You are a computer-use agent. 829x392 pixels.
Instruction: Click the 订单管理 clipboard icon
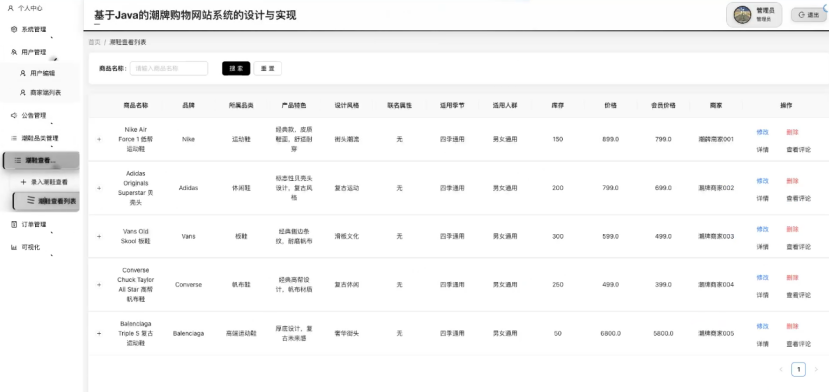14,224
